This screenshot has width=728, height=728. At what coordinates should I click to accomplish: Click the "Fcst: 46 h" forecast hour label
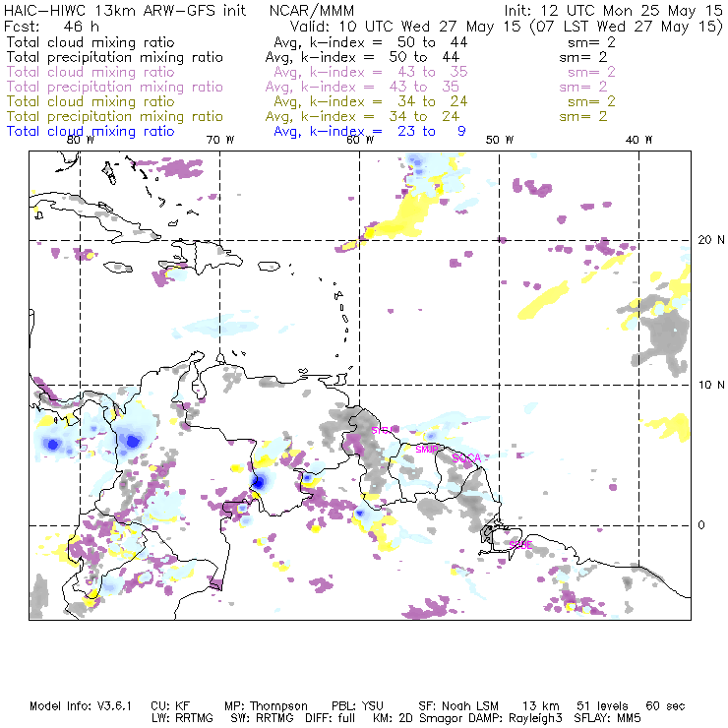pyautogui.click(x=51, y=27)
